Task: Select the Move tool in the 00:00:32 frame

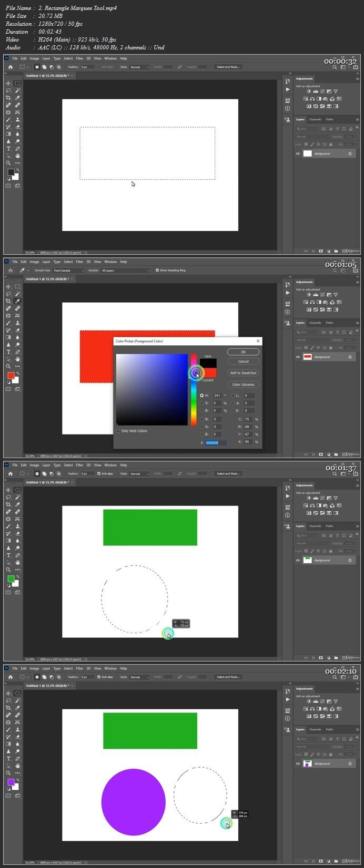Action: (8, 84)
